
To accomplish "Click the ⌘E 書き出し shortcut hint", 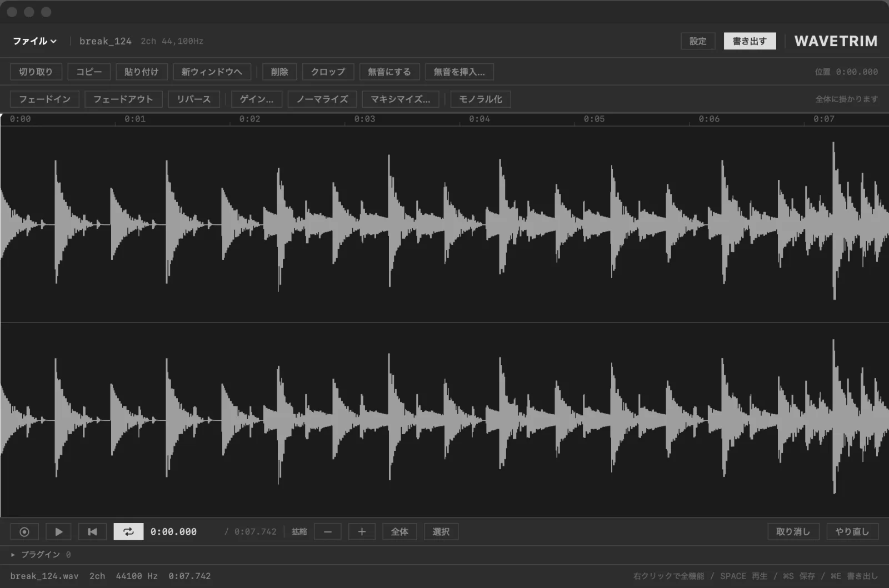I will (855, 576).
